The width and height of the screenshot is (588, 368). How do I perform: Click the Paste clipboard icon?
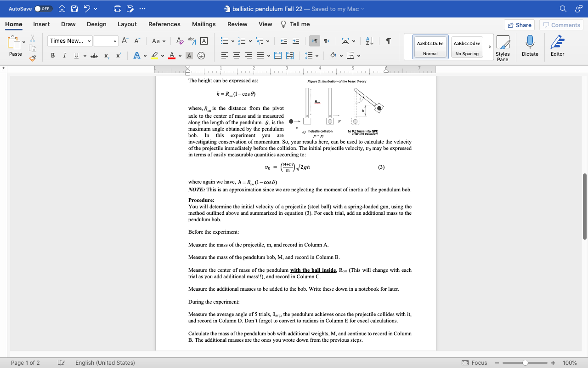(14, 43)
